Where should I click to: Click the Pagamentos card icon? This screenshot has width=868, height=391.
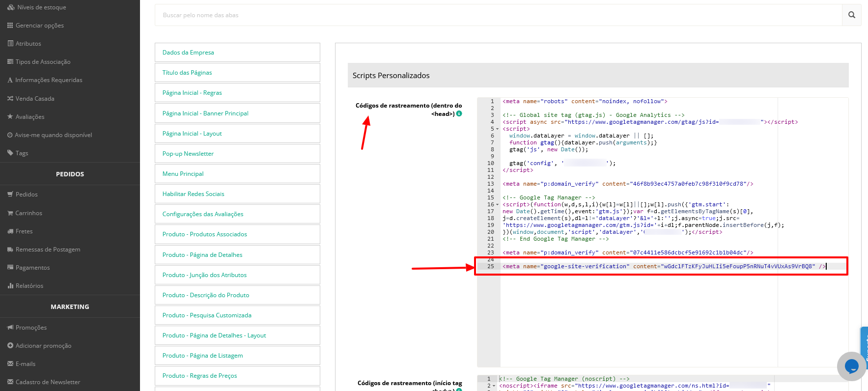pyautogui.click(x=10, y=268)
